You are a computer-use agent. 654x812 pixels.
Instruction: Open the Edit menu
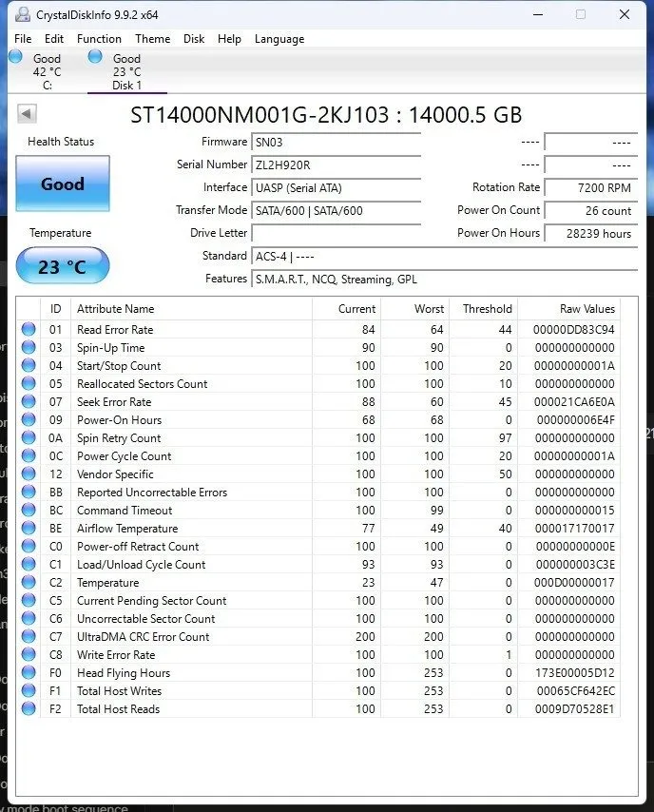click(54, 39)
